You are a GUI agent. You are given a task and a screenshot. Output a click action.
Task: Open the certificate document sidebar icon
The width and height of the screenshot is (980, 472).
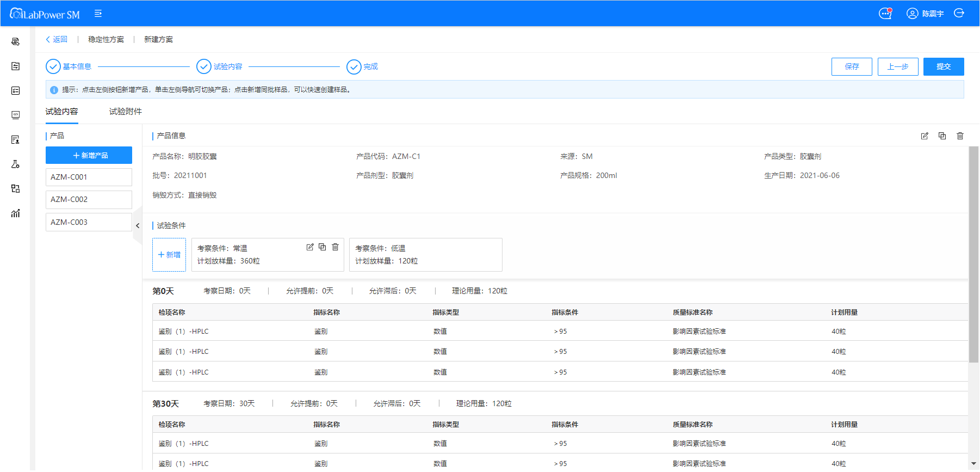coord(15,139)
